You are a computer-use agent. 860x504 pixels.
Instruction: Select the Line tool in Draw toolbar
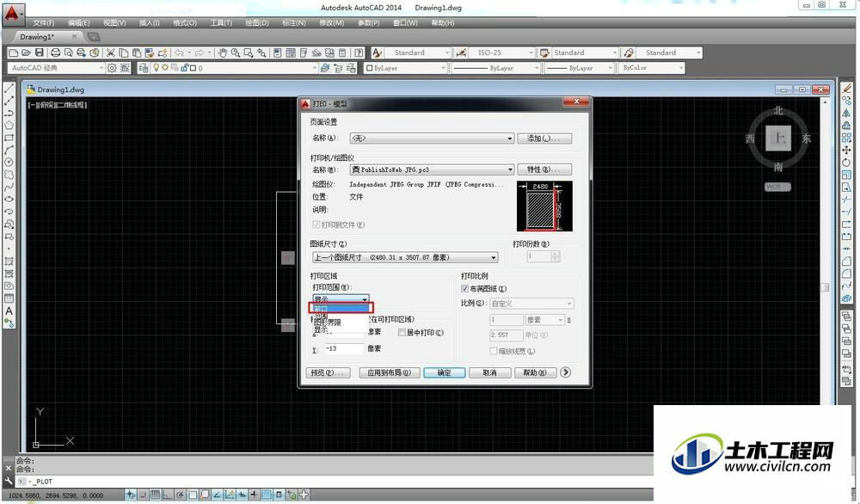9,89
